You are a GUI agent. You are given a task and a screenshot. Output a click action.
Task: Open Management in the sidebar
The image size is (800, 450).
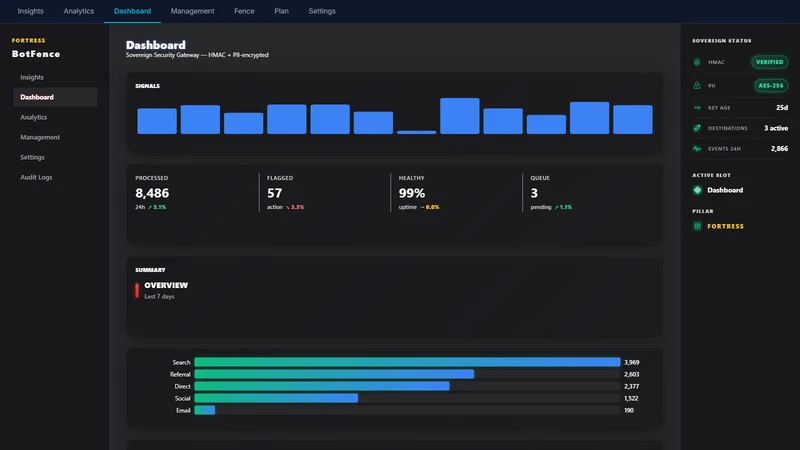55,137
